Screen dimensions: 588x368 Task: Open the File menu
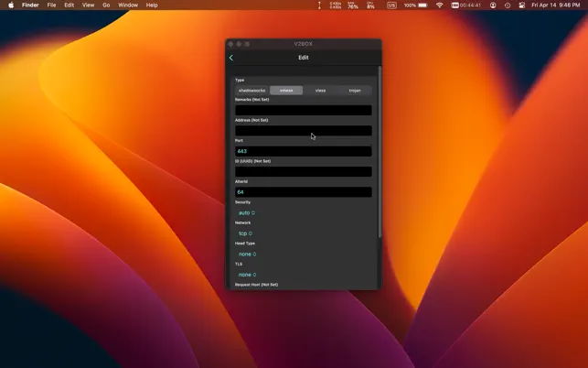51,5
